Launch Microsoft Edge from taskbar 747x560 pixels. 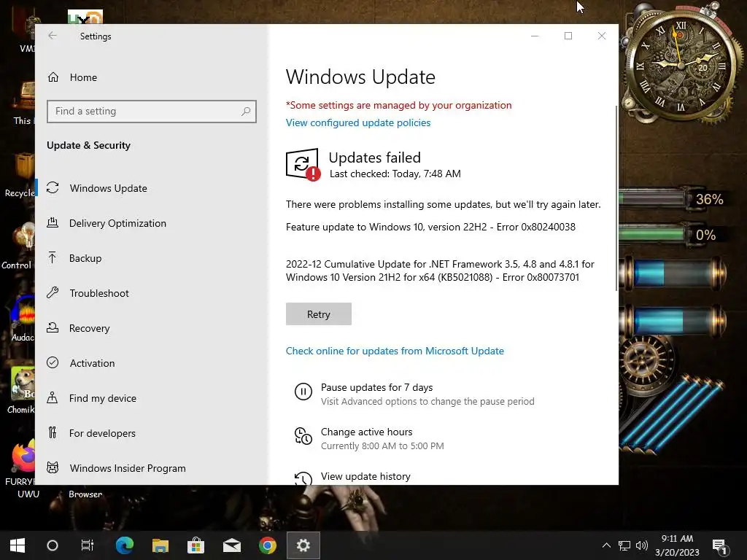pos(125,545)
